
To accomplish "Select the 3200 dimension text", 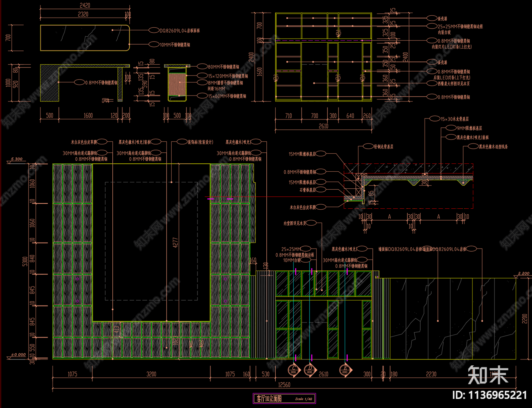I will [151, 374].
